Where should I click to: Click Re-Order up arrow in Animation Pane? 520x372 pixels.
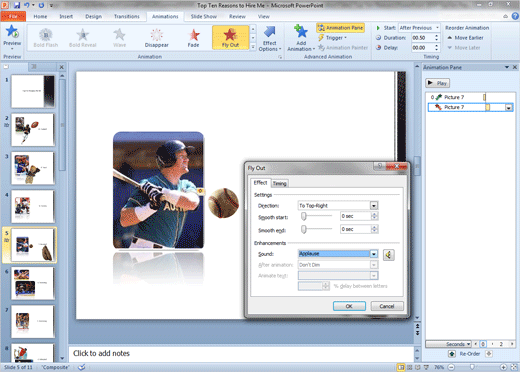452,354
